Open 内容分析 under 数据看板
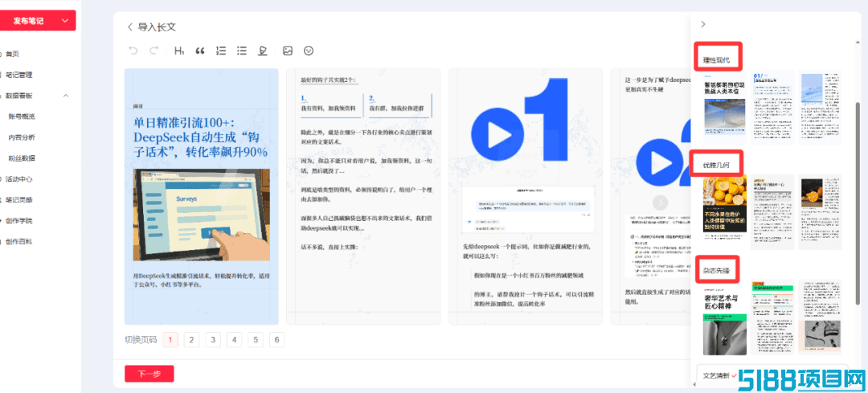 click(x=22, y=137)
